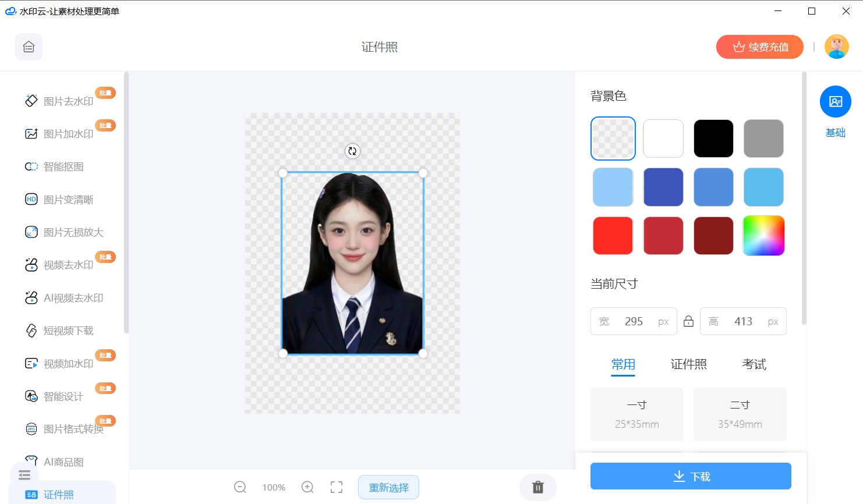This screenshot has height=504, width=863.
Task: Open the 基础 panel icon
Action: tap(835, 102)
